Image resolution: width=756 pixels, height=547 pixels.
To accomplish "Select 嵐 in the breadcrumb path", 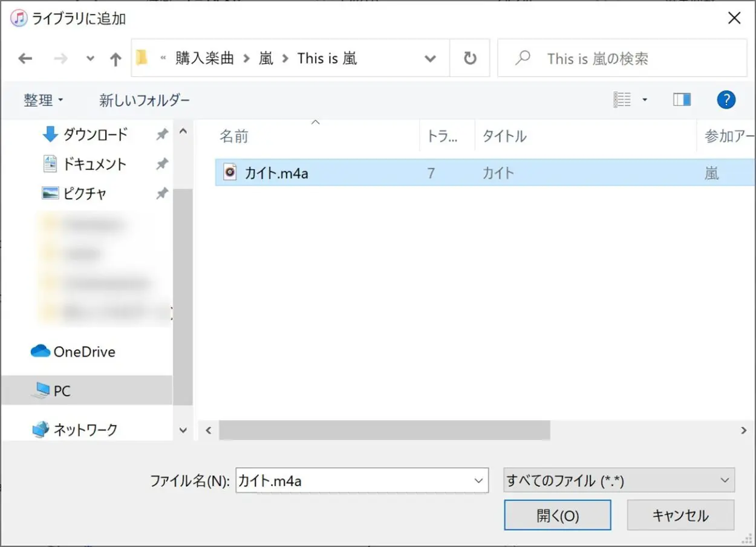I will pos(266,59).
